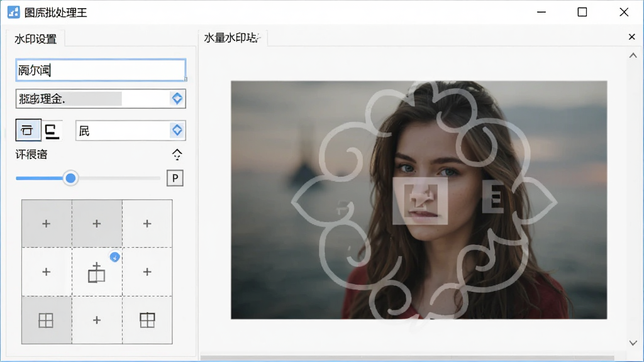Select top-left watermark position cell
This screenshot has height=362, width=644.
click(x=47, y=224)
